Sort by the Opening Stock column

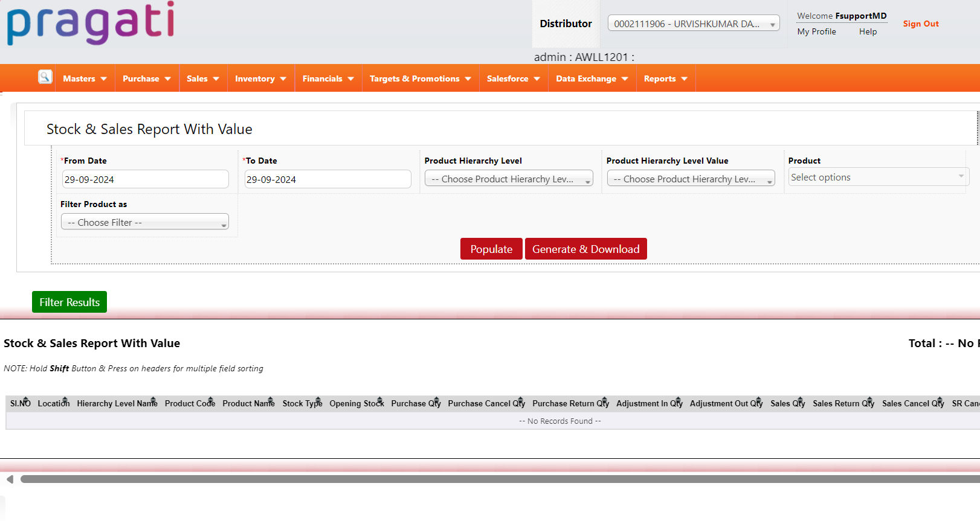356,403
